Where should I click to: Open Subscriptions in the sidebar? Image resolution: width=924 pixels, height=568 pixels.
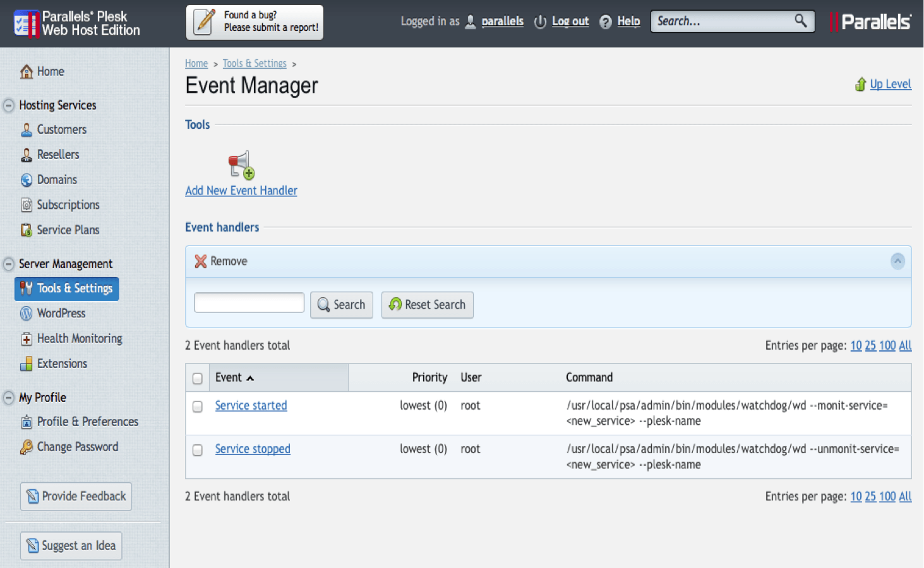pyautogui.click(x=68, y=205)
